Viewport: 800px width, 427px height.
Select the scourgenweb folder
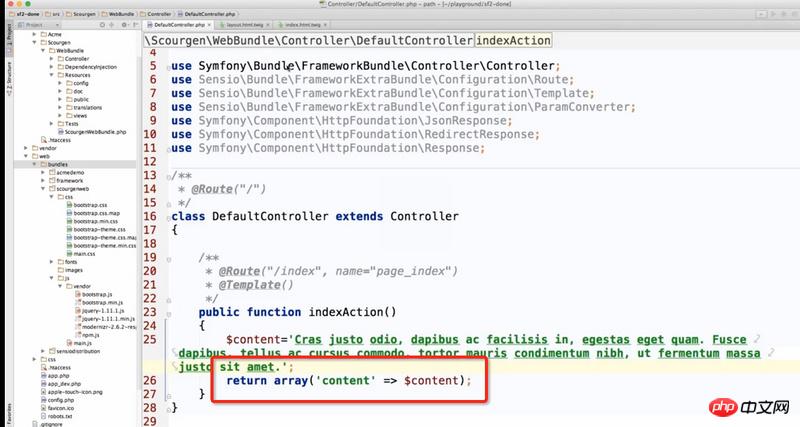click(69, 189)
